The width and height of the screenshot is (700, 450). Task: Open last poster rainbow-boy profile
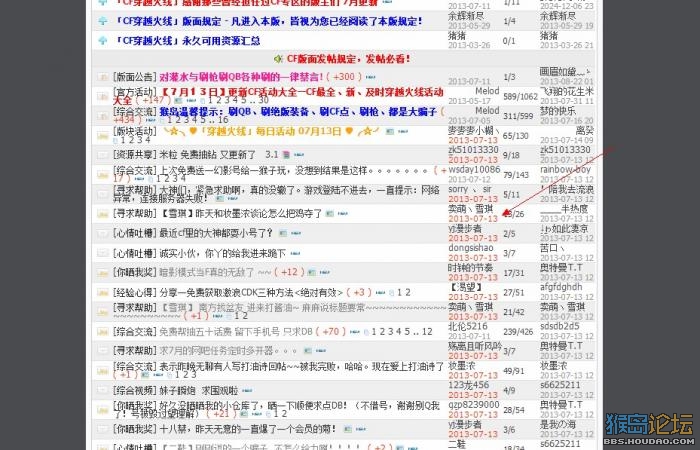coord(565,169)
